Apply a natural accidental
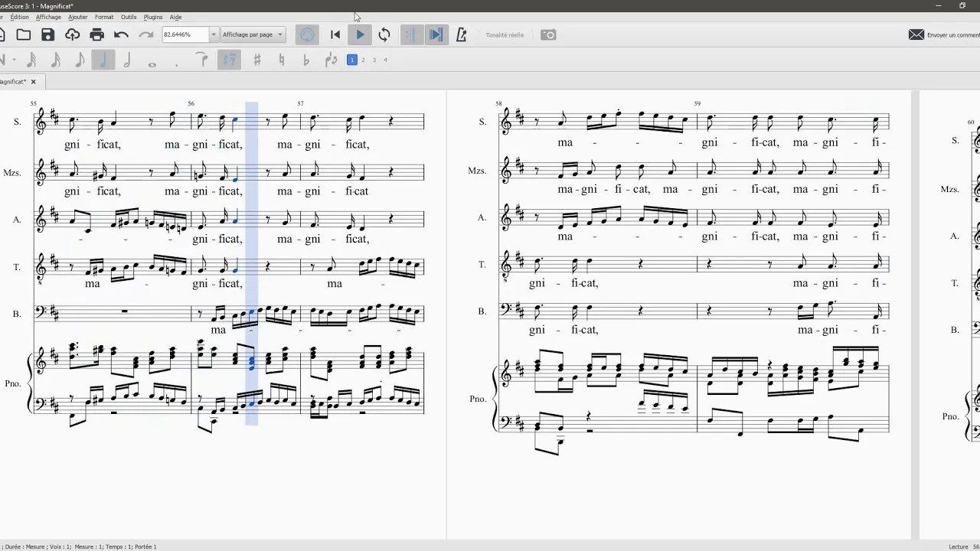The image size is (980, 551). click(x=282, y=60)
